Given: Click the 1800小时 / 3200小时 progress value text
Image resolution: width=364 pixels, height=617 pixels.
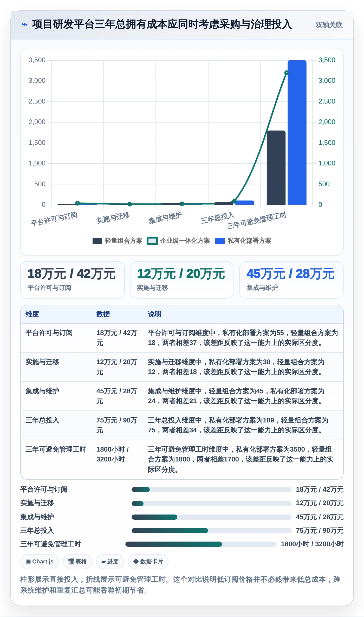Looking at the screenshot, I should 312,544.
